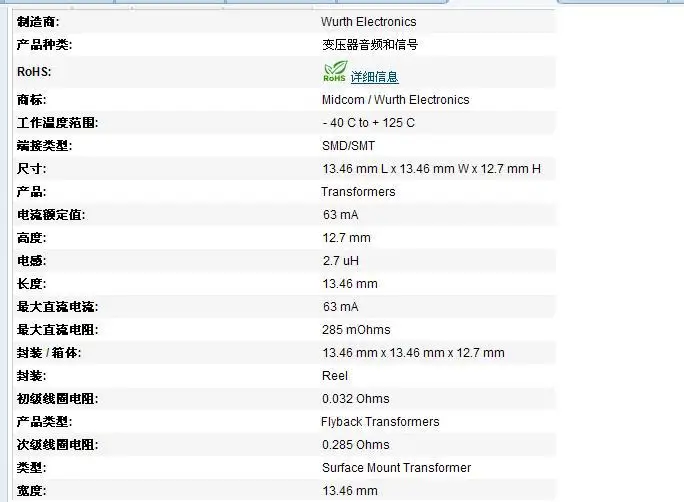Select the type value Surface Mount Transformer
The height and width of the screenshot is (502, 684).
tap(397, 468)
